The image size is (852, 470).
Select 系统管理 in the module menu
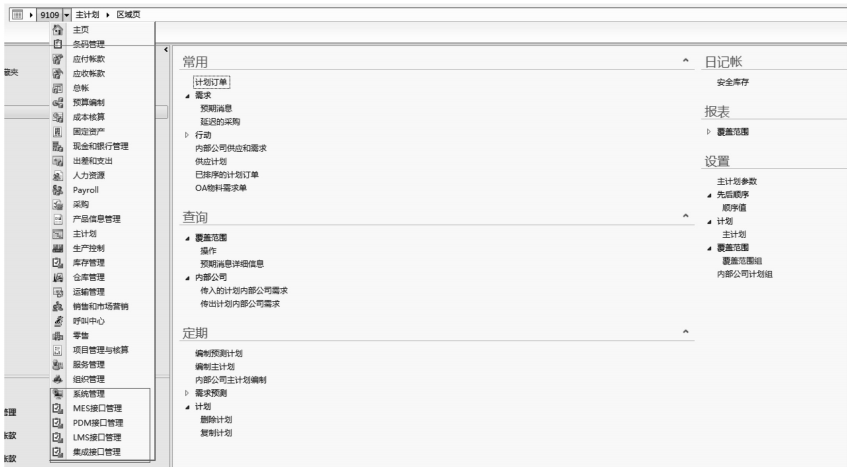[x=89, y=394]
